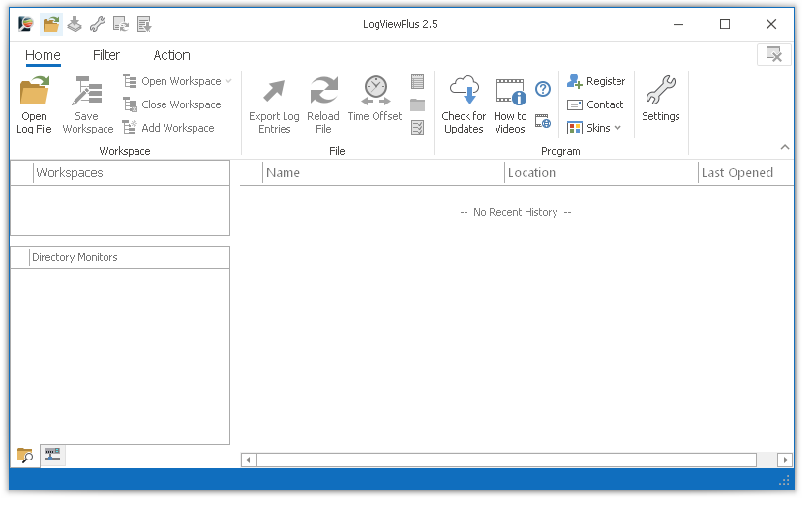Click the LogViewPlus application logo icon
The height and width of the screenshot is (505, 812).
click(x=26, y=24)
